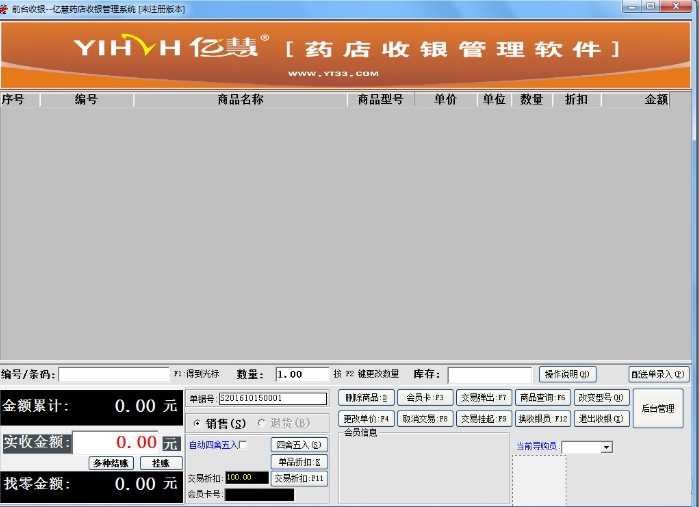Click the 交易弹出:F7 button

[x=484, y=397]
